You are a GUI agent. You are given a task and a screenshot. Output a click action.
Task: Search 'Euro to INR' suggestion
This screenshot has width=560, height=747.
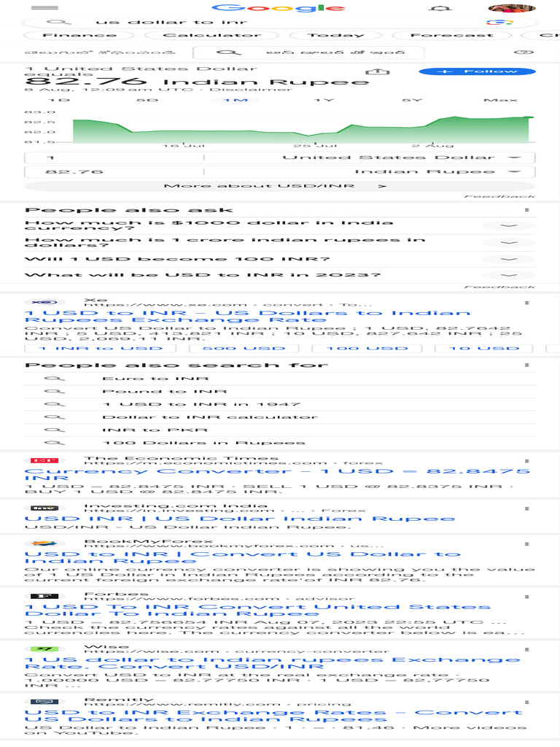pos(279,379)
